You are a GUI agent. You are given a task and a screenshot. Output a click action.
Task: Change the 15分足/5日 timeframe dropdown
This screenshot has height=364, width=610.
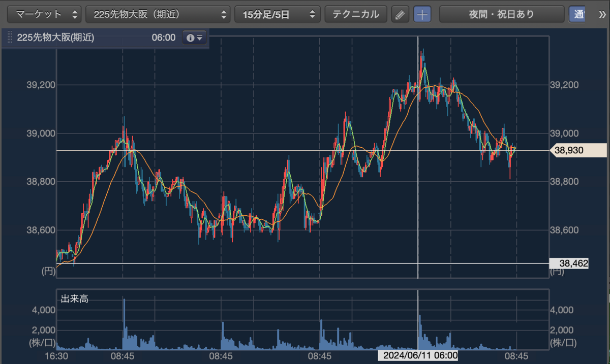click(x=277, y=14)
